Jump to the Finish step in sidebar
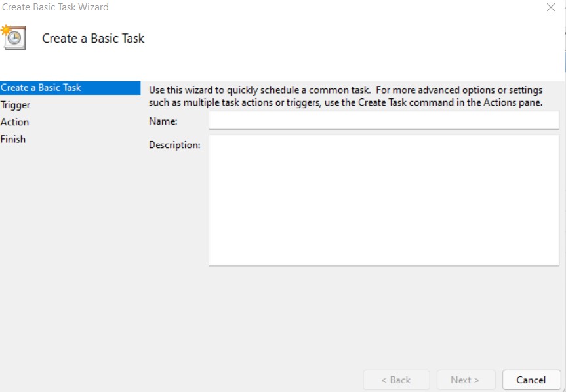This screenshot has height=392, width=566. [13, 139]
